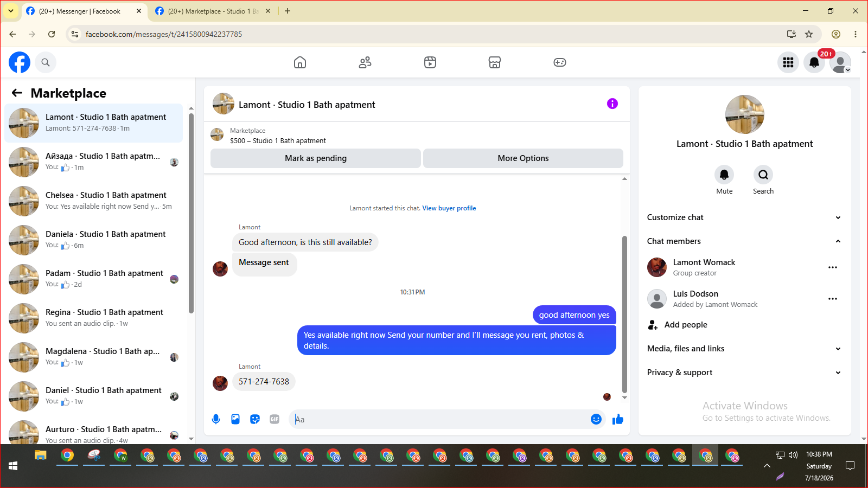Open a new browser tab
Viewport: 868px width, 488px height.
(x=288, y=11)
